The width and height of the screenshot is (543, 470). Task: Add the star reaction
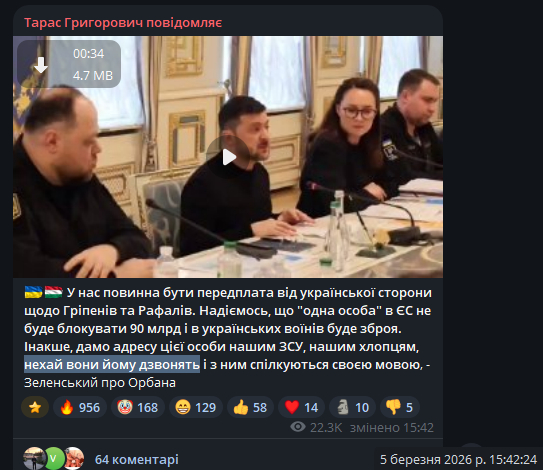pos(35,407)
